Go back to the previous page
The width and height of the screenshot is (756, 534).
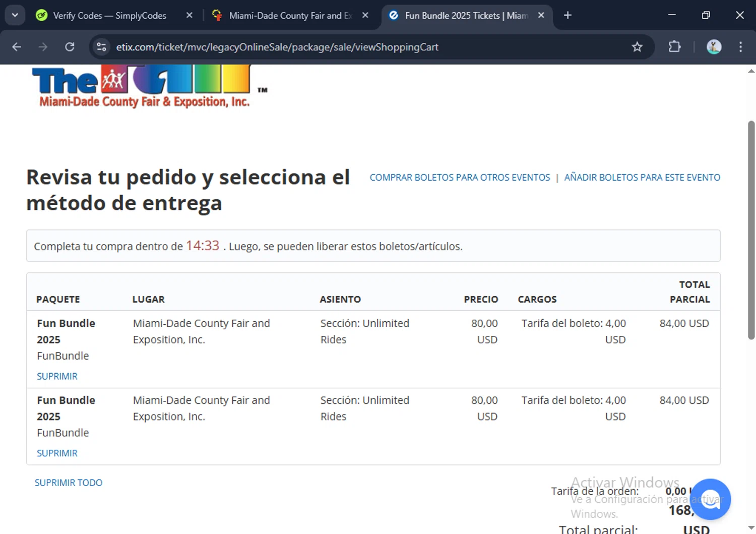tap(17, 47)
